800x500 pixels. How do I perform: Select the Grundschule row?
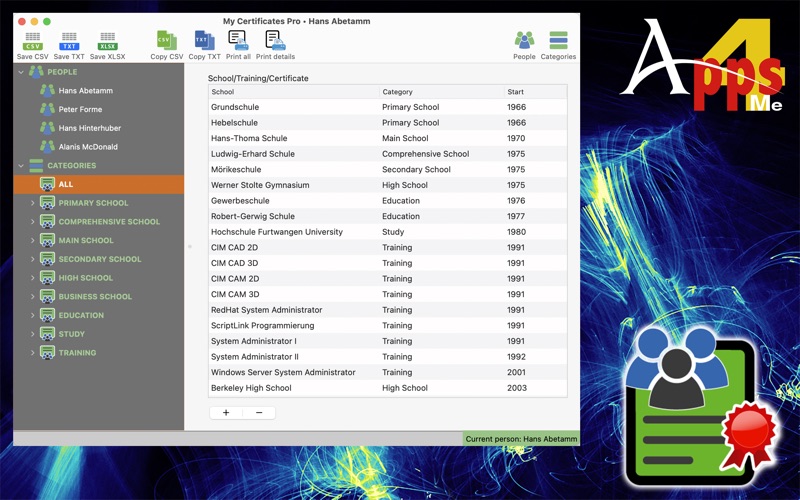click(x=388, y=107)
